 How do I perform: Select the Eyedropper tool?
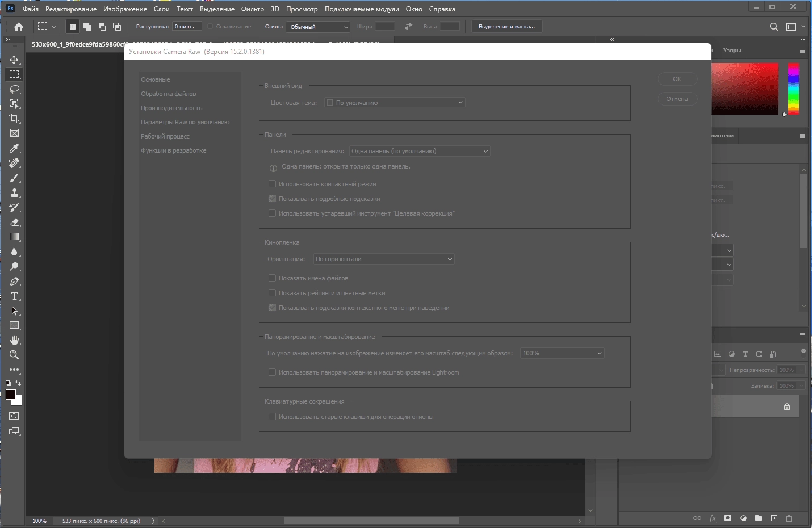(14, 148)
